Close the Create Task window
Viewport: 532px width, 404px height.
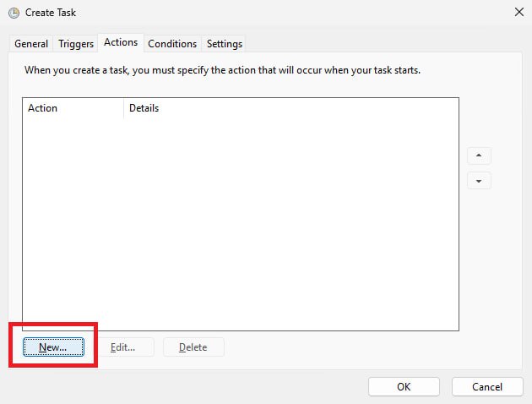click(518, 12)
